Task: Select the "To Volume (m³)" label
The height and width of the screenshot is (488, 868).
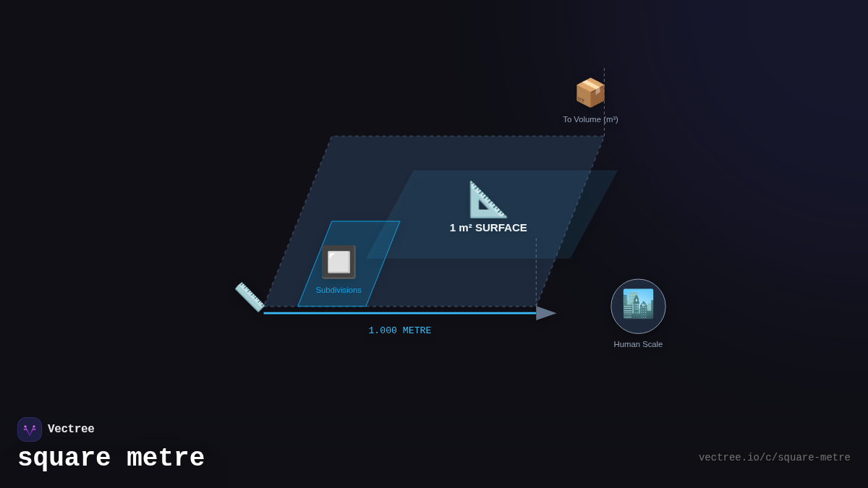Action: click(x=590, y=119)
